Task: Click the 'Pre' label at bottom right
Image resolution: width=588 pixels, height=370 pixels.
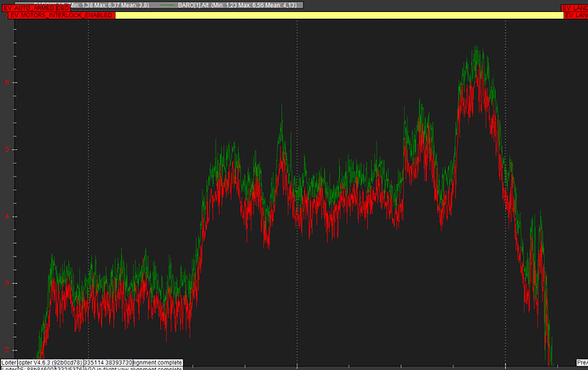Action: point(581,361)
